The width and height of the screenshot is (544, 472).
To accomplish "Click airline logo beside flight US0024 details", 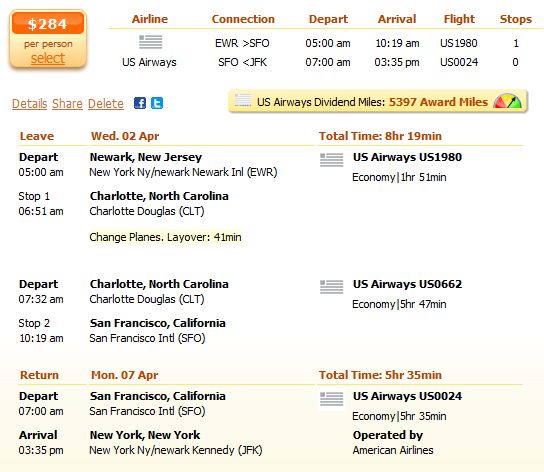I will click(x=332, y=399).
